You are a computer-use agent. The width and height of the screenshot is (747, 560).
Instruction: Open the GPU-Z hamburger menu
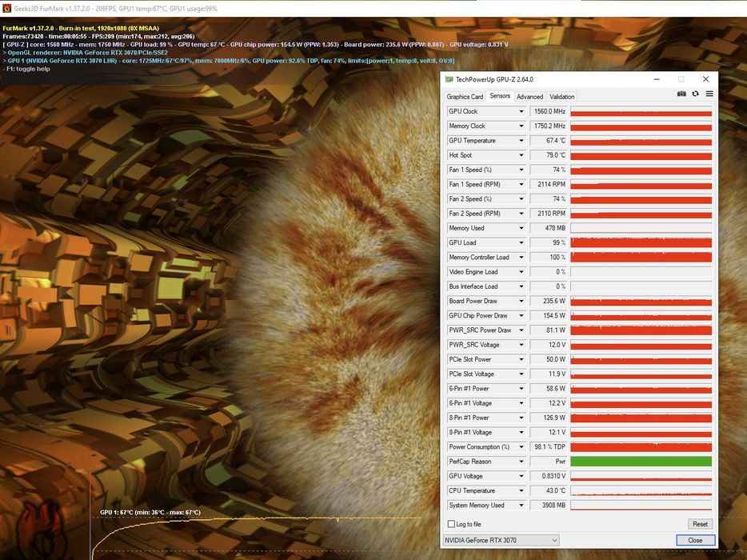click(x=709, y=94)
